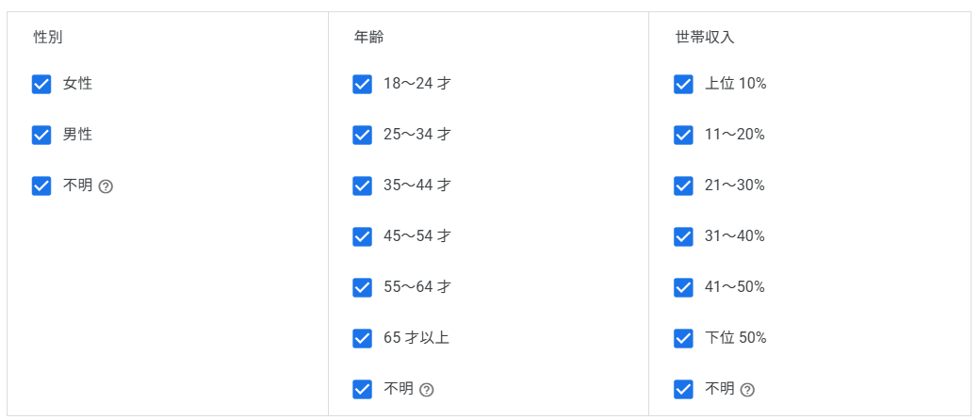Click help icon next to gender 不明

(106, 186)
